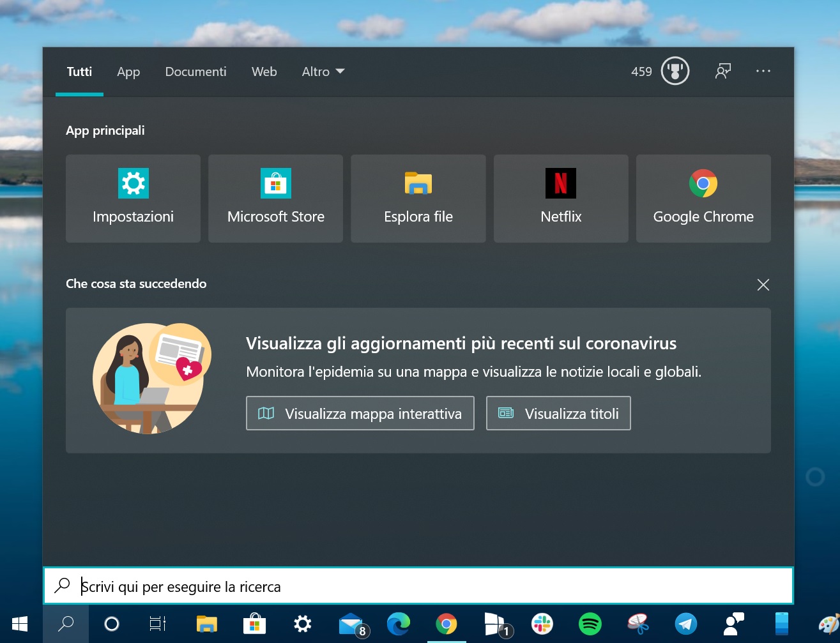The image size is (840, 643).
Task: Open Feedback Hub icon on taskbar
Action: (734, 624)
